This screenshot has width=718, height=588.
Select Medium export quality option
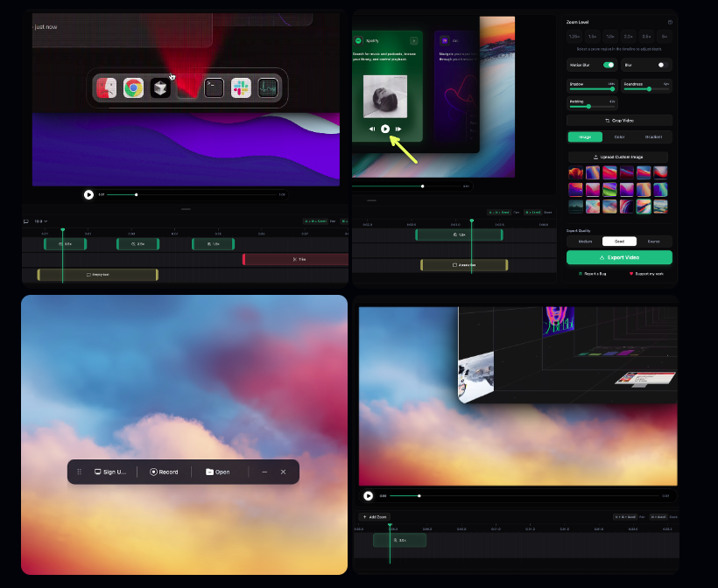[x=584, y=241]
